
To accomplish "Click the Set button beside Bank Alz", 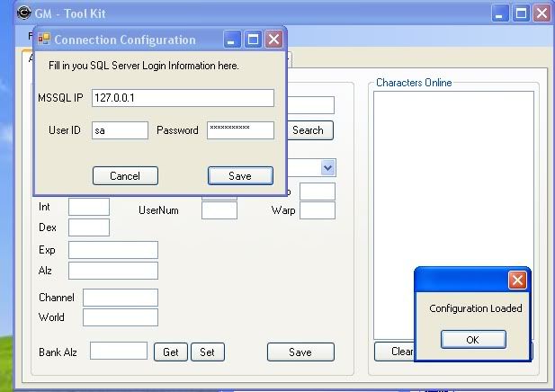I will (207, 352).
